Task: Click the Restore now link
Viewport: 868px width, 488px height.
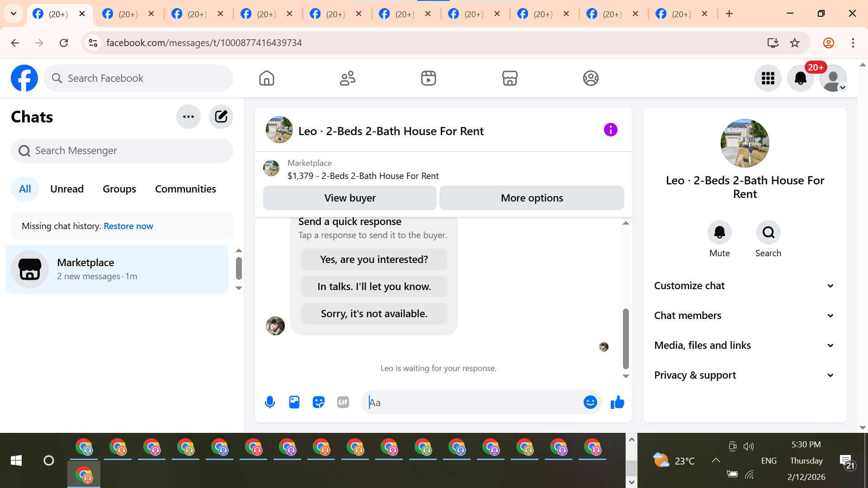Action: [x=128, y=226]
